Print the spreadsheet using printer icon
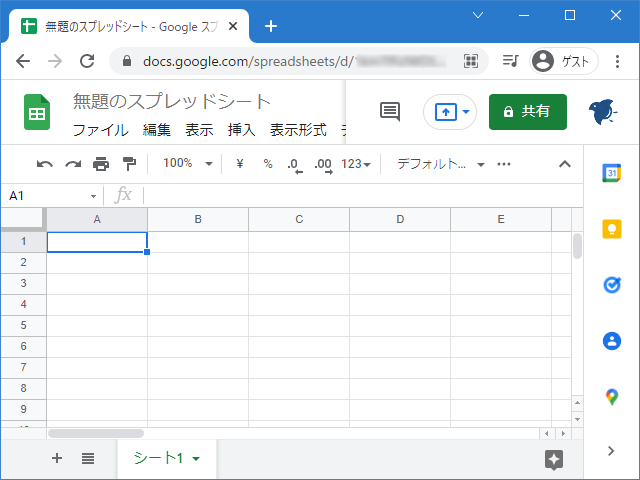This screenshot has width=640, height=480. click(101, 164)
